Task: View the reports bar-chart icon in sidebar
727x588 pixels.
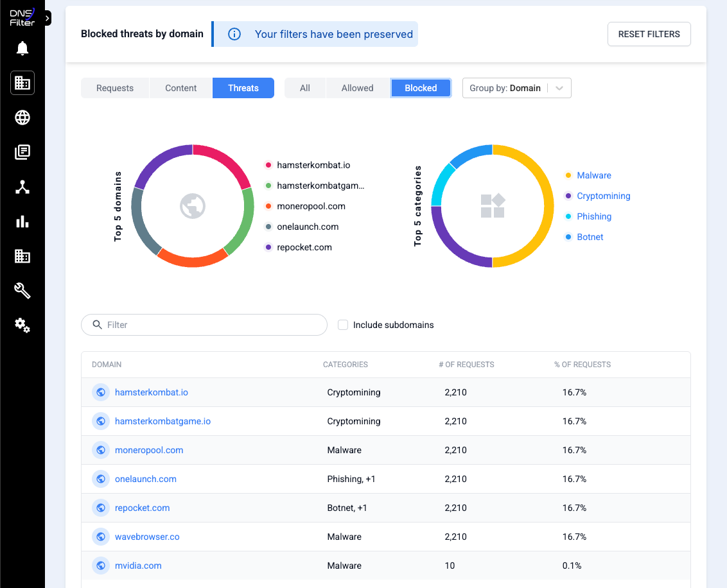Action: pos(22,221)
